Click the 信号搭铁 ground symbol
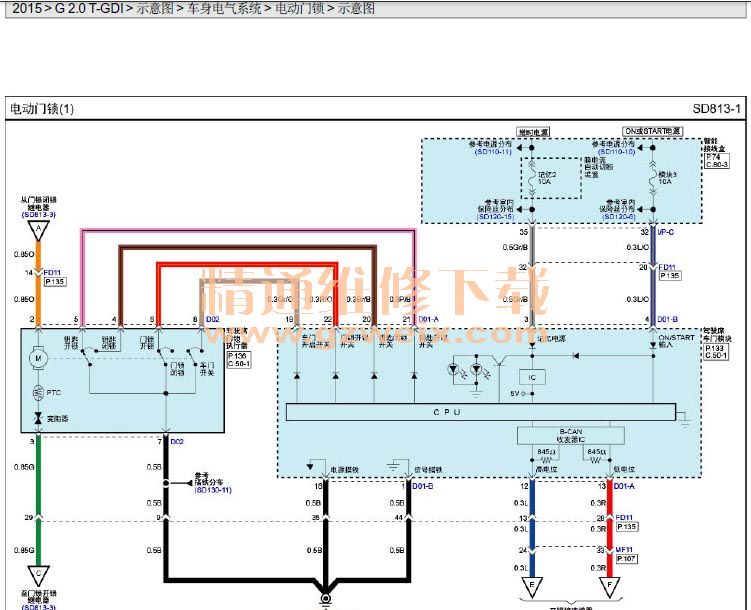 393,466
